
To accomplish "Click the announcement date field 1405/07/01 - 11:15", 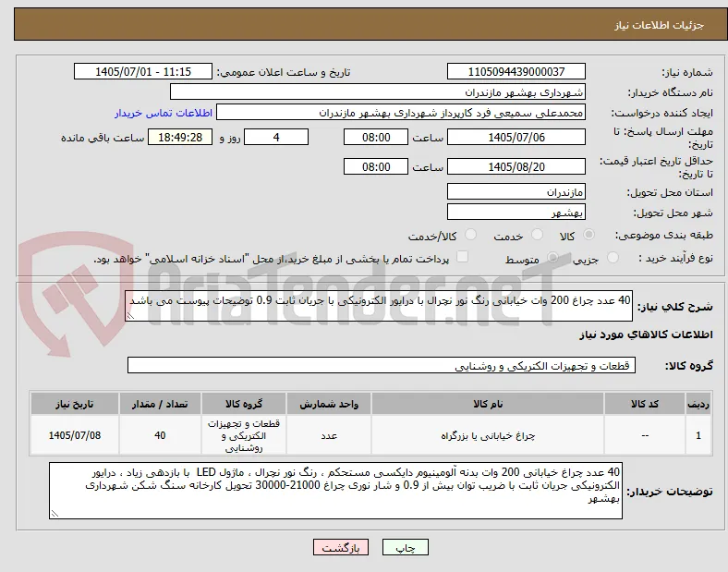I will (143, 72).
